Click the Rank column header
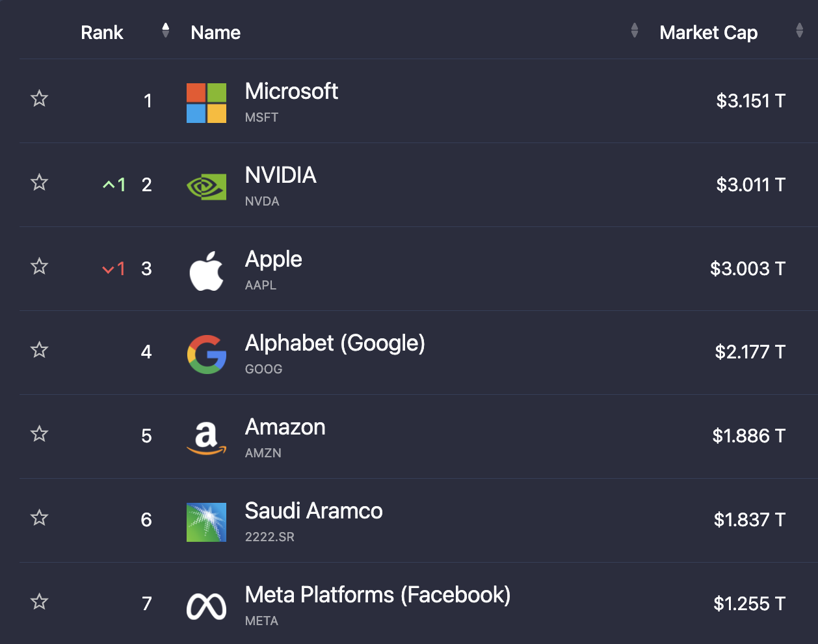Viewport: 818px width, 644px height. tap(102, 33)
